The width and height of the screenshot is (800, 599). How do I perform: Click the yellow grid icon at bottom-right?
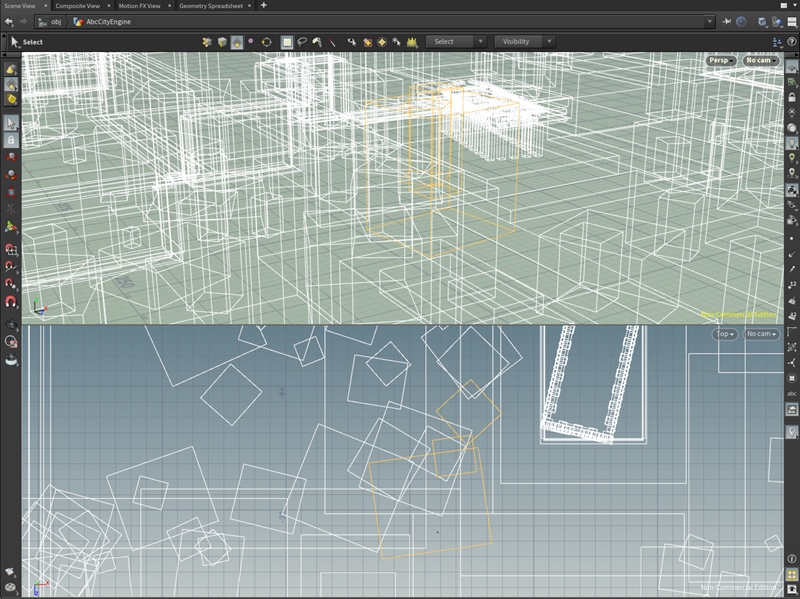(x=792, y=574)
